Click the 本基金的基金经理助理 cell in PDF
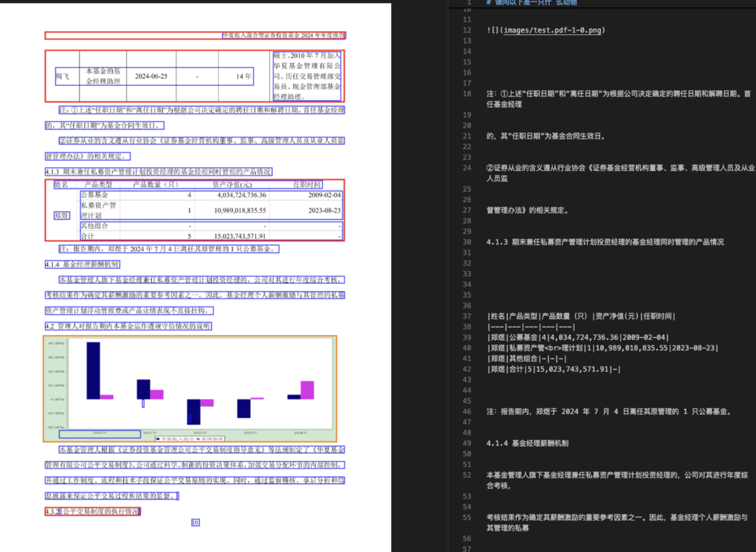 (104, 77)
